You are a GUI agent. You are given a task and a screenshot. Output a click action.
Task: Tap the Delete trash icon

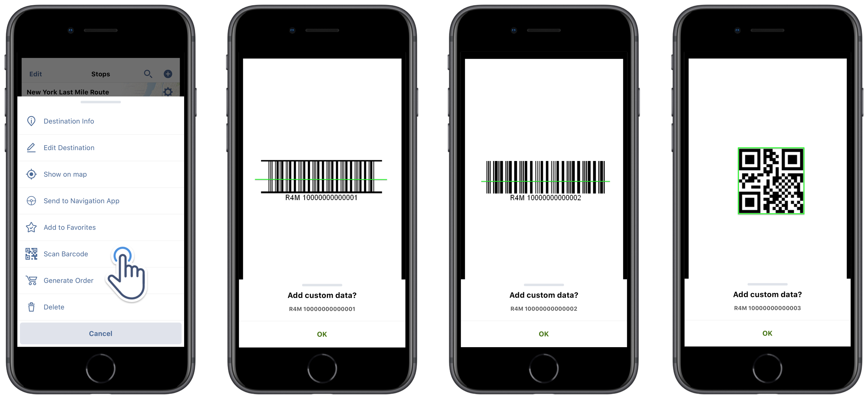[x=32, y=306]
